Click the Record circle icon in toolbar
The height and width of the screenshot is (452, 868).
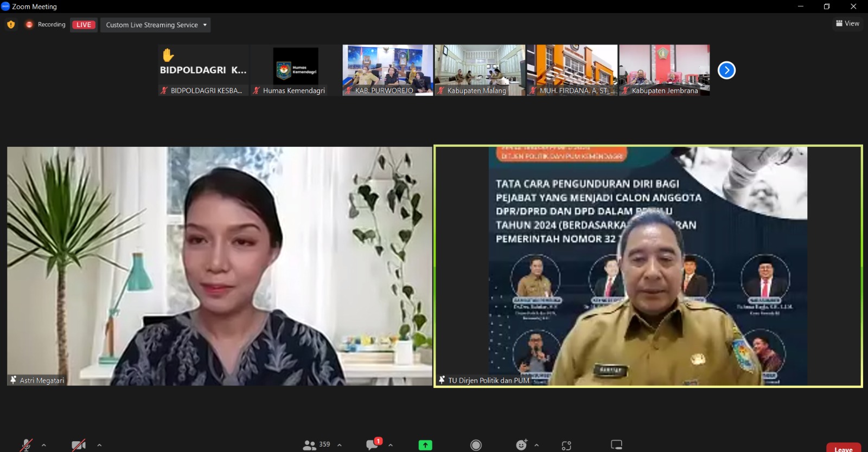click(x=476, y=445)
